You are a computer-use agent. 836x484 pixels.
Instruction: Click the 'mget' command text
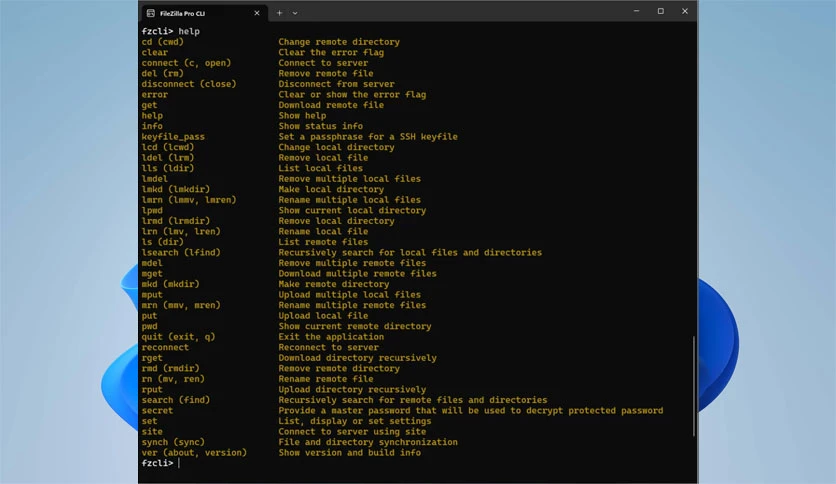click(x=152, y=273)
